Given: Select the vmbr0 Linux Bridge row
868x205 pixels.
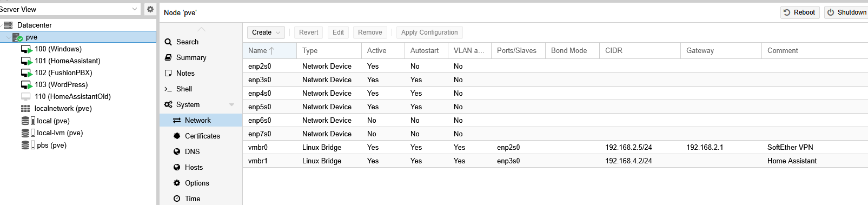Looking at the screenshot, I should coord(555,147).
